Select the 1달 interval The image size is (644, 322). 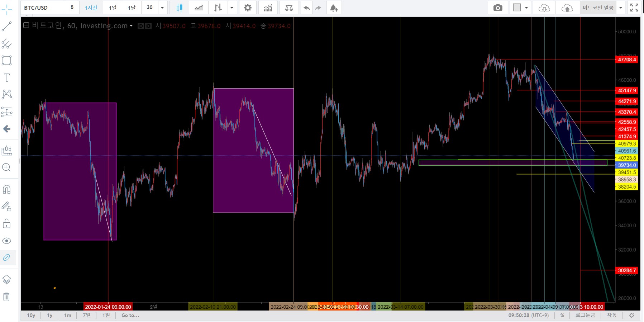tap(132, 8)
